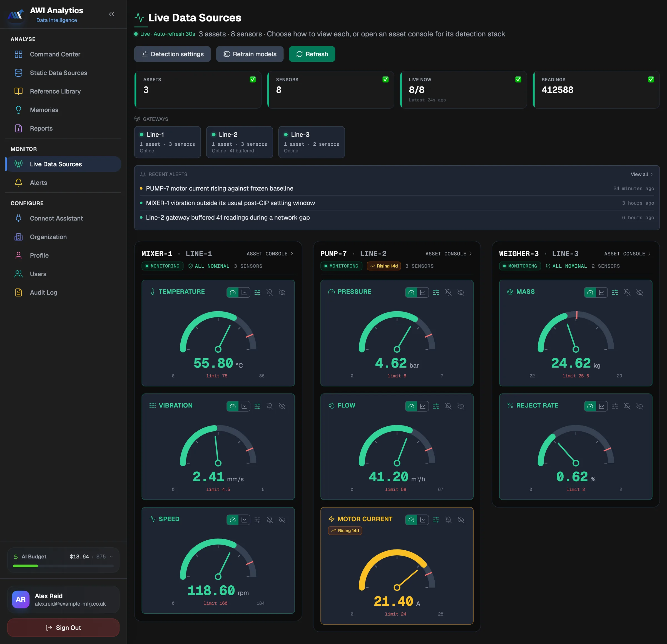
Task: Collapse the sidebar with double chevron
Action: click(112, 14)
